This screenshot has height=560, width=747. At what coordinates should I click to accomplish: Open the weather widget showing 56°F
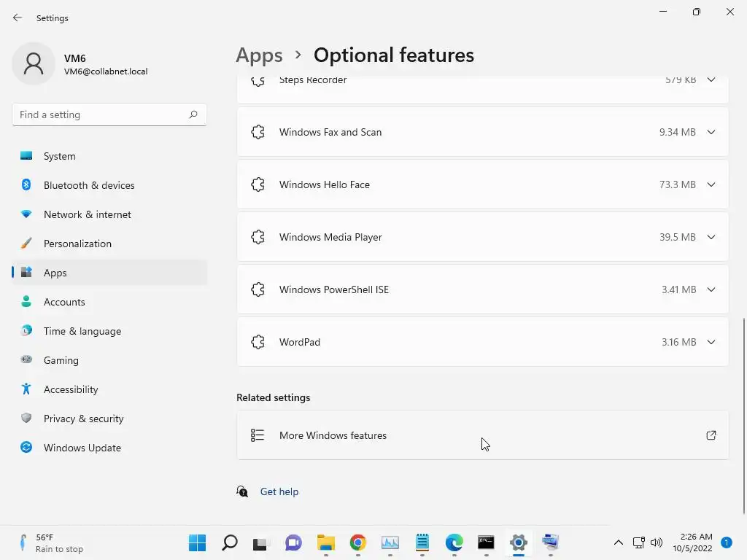click(50, 542)
